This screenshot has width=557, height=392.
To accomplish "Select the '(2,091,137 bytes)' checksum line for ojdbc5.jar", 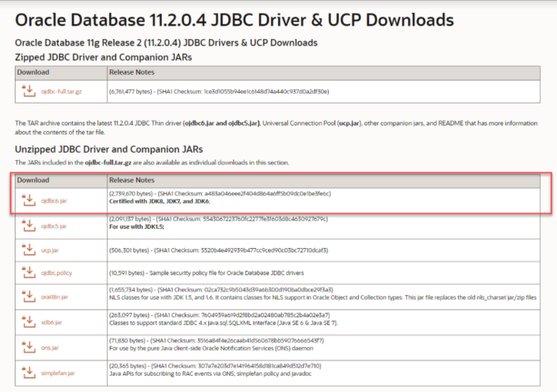I will click(x=218, y=219).
